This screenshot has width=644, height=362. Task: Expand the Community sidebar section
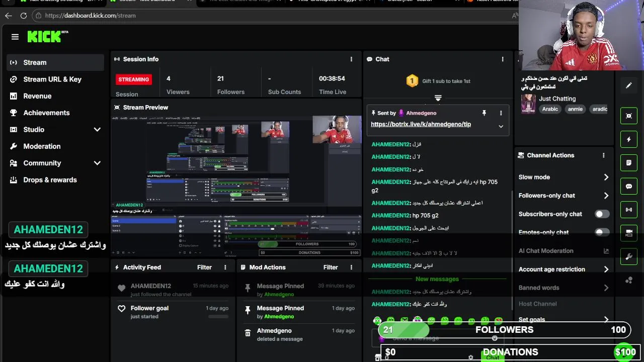pos(97,163)
